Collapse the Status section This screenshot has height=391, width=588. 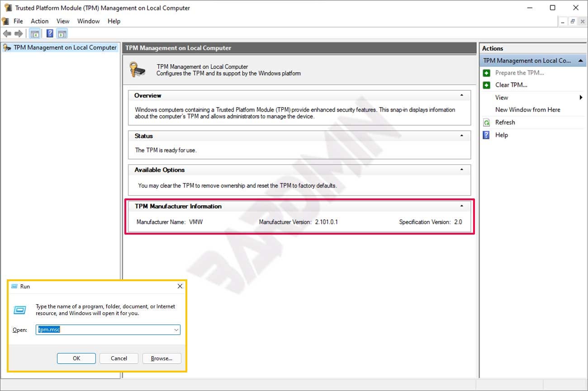[462, 136]
